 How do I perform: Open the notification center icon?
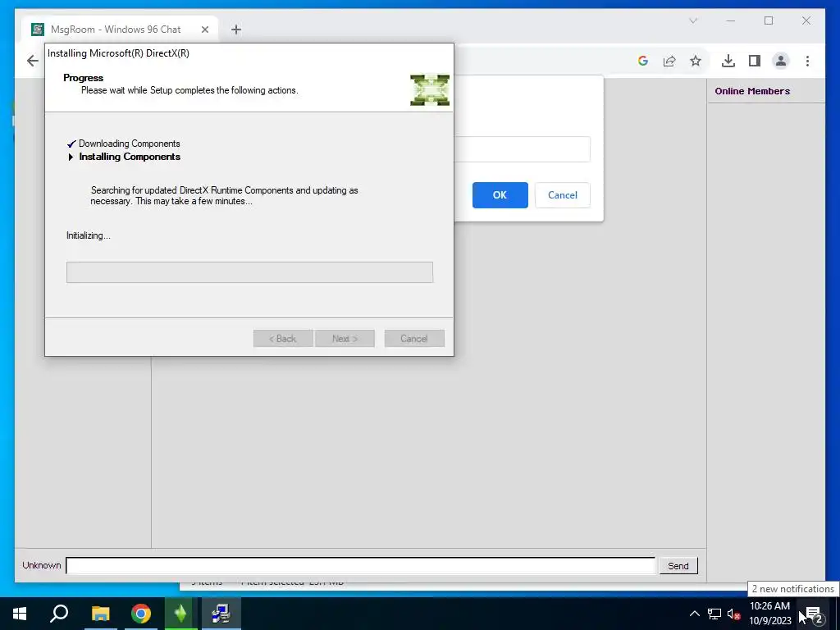813,614
